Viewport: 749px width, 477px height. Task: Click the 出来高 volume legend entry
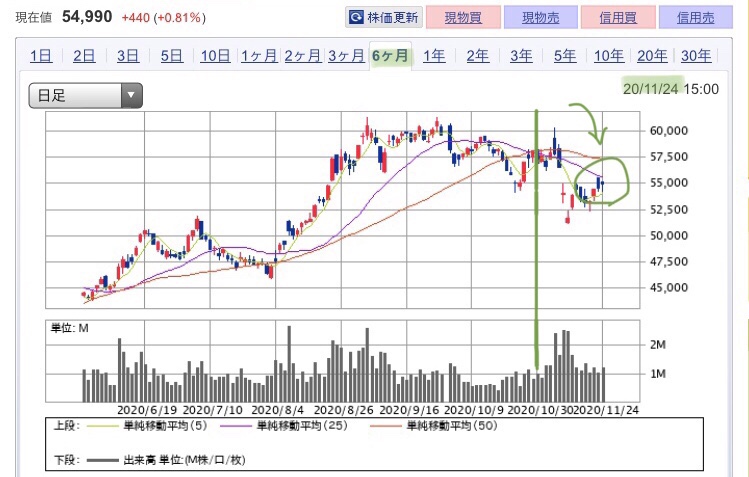coord(184,460)
